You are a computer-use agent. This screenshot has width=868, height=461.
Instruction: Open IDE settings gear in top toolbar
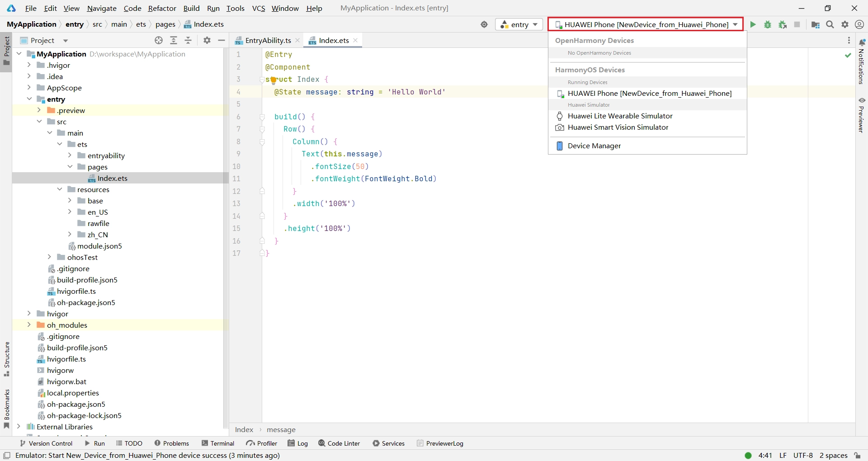pos(845,24)
